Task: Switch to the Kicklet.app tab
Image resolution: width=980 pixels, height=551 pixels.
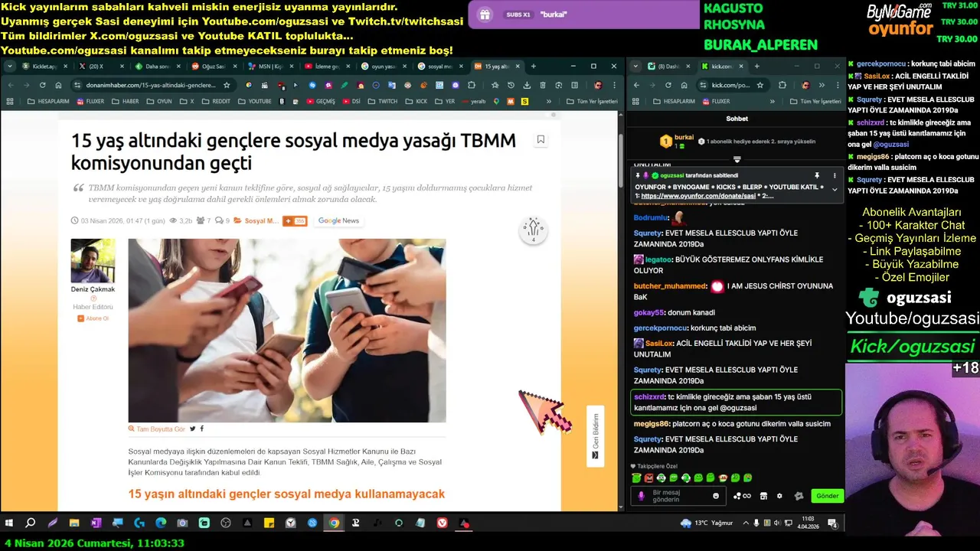Action: 44,67
